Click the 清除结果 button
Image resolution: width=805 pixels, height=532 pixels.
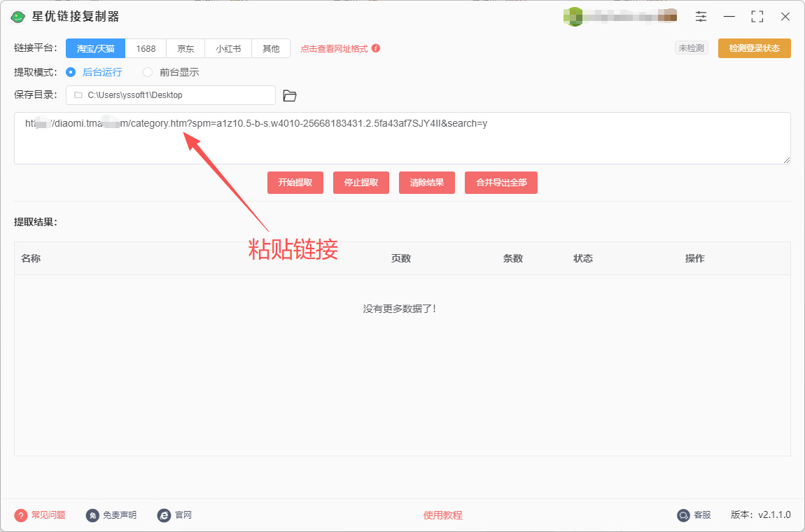[x=426, y=183]
